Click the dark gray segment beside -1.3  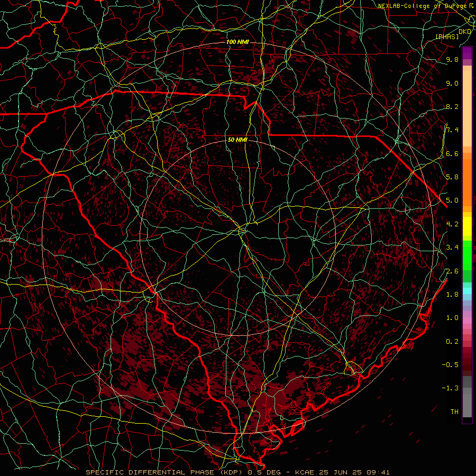point(467,382)
